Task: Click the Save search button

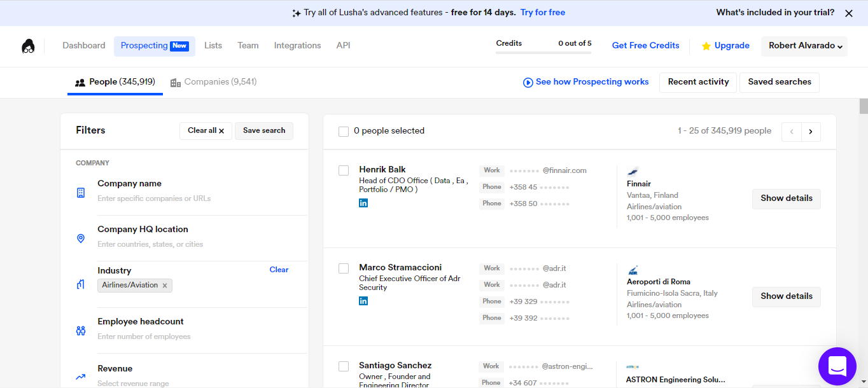Action: tap(264, 130)
